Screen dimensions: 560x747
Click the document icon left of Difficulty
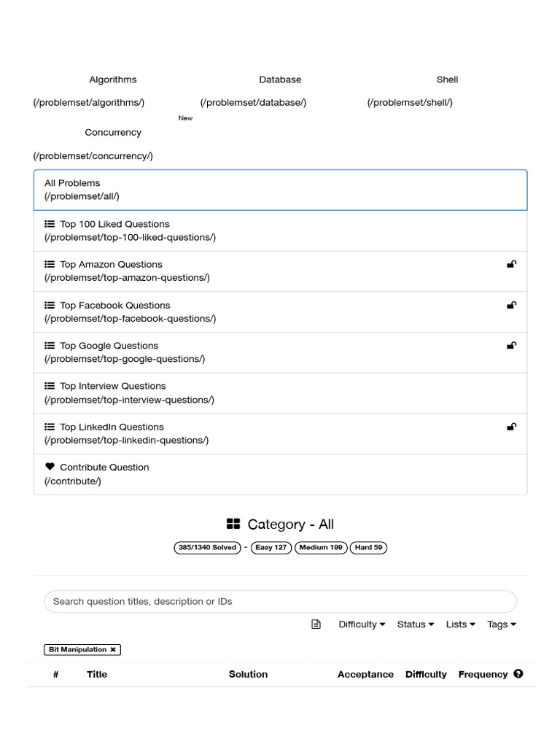click(316, 624)
